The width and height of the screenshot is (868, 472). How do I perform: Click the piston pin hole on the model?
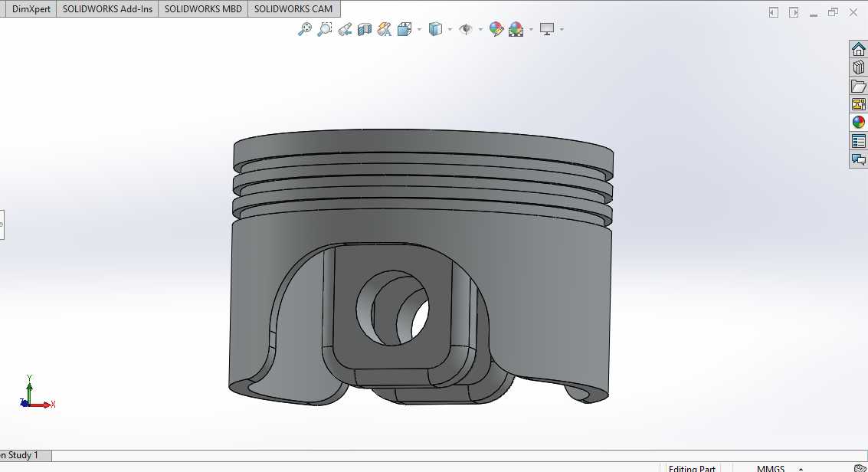point(393,308)
